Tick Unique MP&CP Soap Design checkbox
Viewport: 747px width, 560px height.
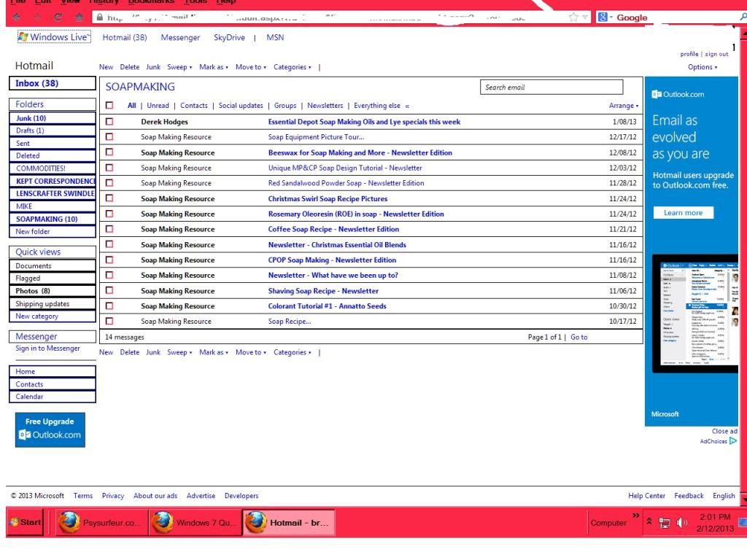click(109, 168)
